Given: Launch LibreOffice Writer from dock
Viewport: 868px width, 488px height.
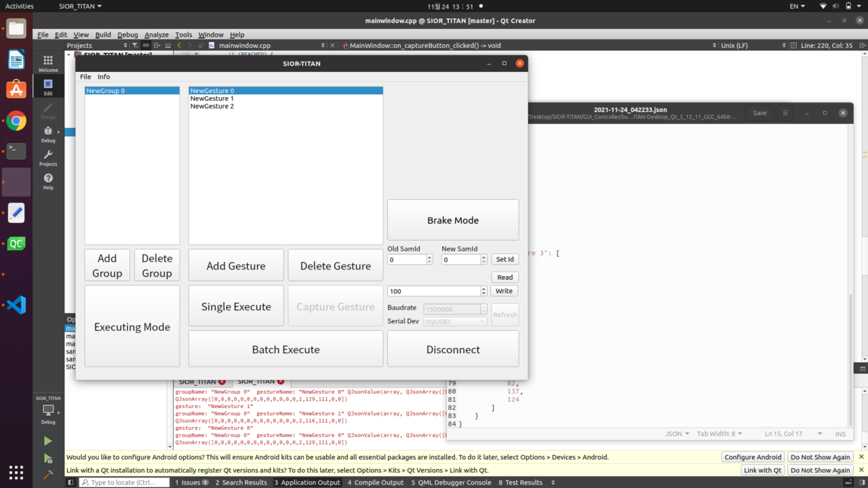Looking at the screenshot, I should pos(16,59).
